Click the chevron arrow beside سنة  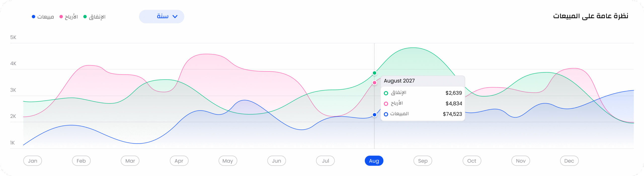[175, 17]
